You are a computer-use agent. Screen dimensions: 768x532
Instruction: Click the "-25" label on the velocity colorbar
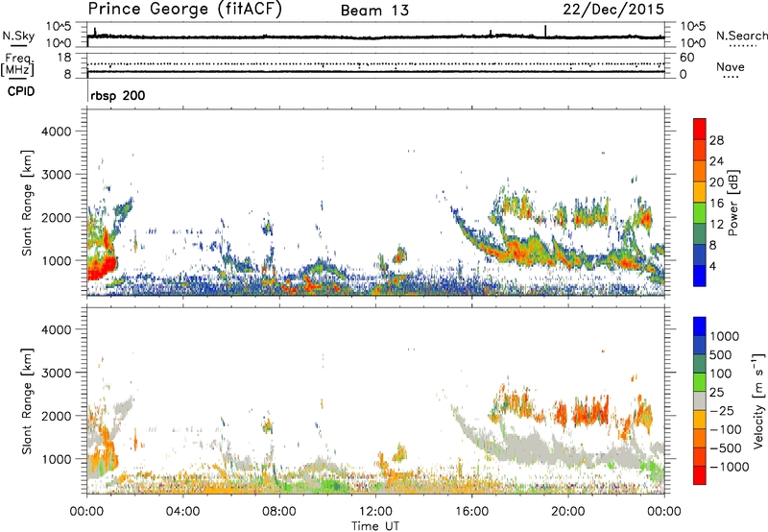point(722,411)
